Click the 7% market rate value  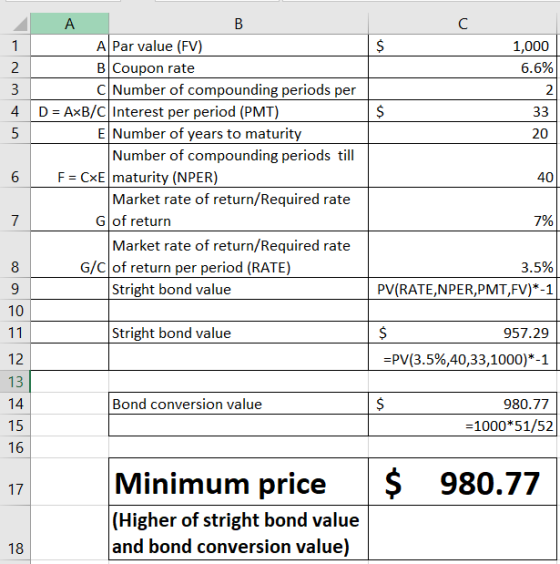463,210
